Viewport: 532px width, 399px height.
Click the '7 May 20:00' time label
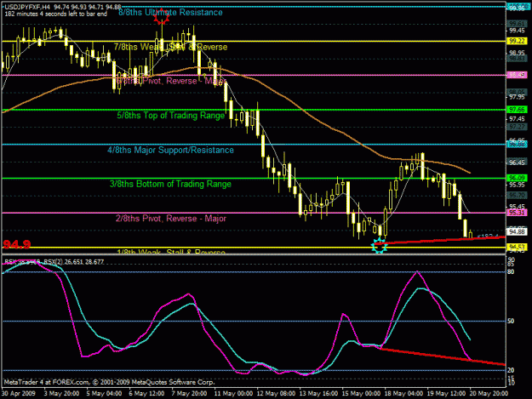click(189, 394)
